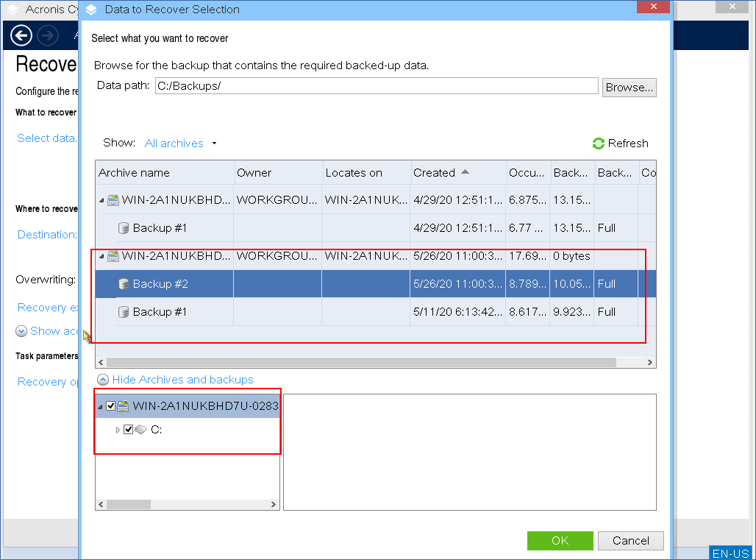Click the Hide Archives collapse arrow icon
Viewport: 756px width, 560px height.
click(103, 380)
